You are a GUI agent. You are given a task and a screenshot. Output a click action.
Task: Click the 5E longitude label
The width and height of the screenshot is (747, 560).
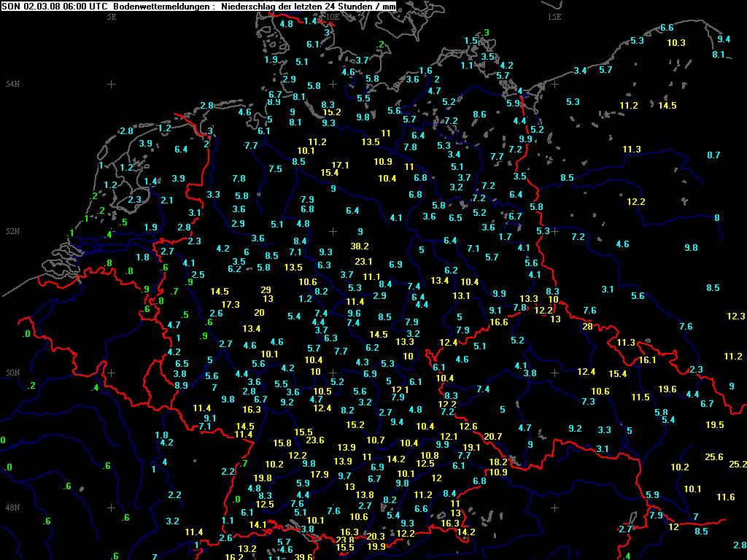112,16
